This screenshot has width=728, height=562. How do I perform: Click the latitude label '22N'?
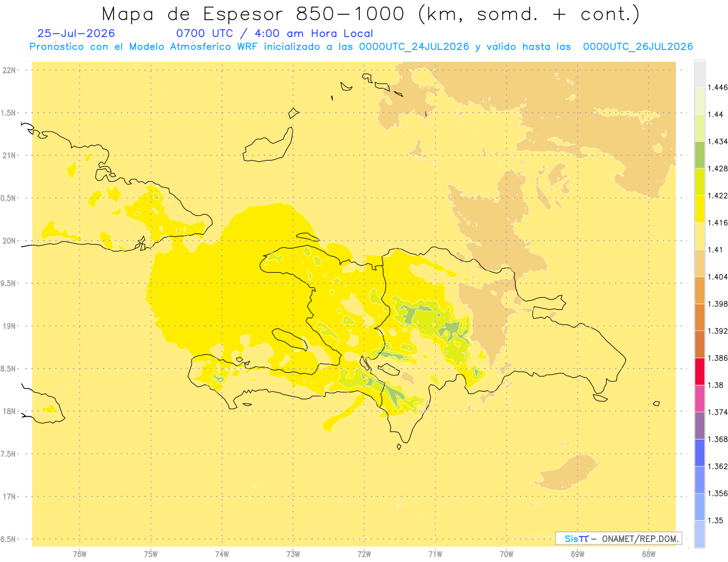(x=10, y=70)
